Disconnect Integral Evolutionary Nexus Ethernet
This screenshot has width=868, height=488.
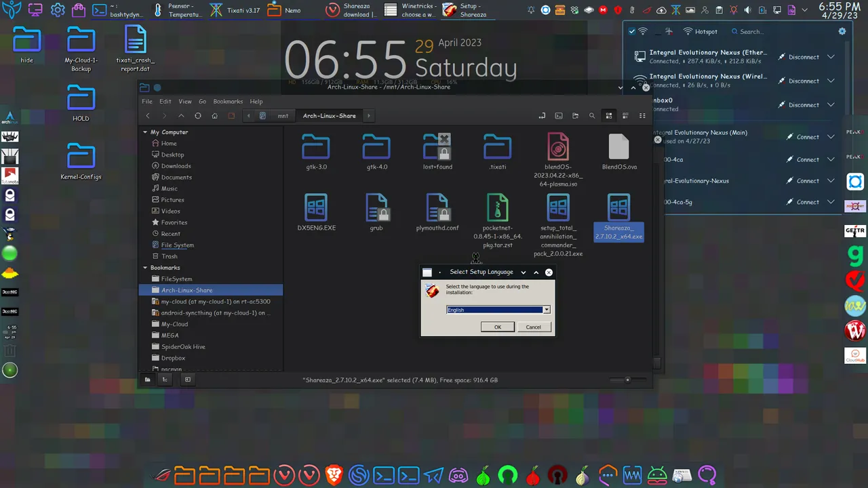pyautogui.click(x=798, y=57)
